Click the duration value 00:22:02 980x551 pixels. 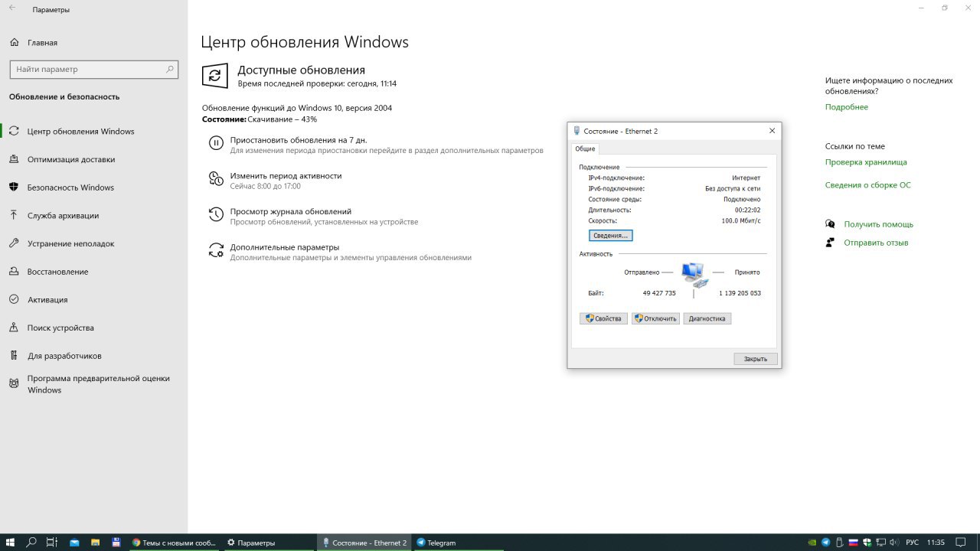(748, 210)
